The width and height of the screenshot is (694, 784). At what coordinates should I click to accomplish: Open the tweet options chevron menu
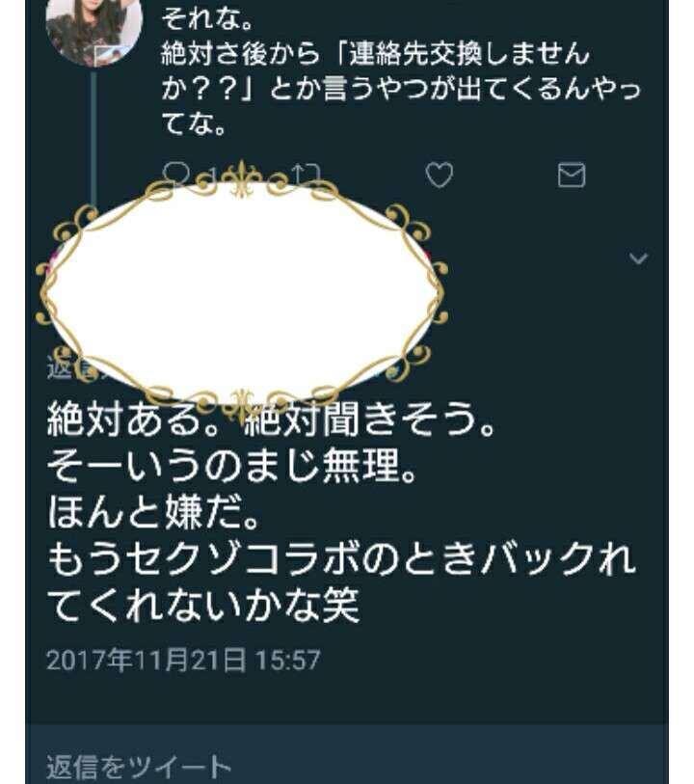638,258
